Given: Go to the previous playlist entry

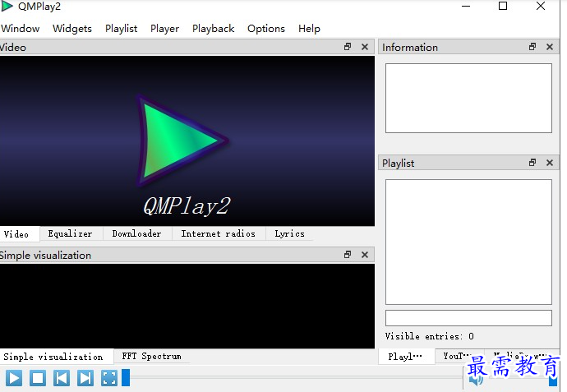Looking at the screenshot, I should 62,378.
